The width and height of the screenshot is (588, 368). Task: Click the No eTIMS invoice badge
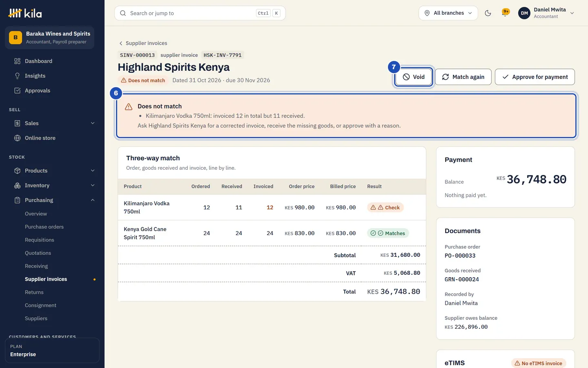(539, 364)
